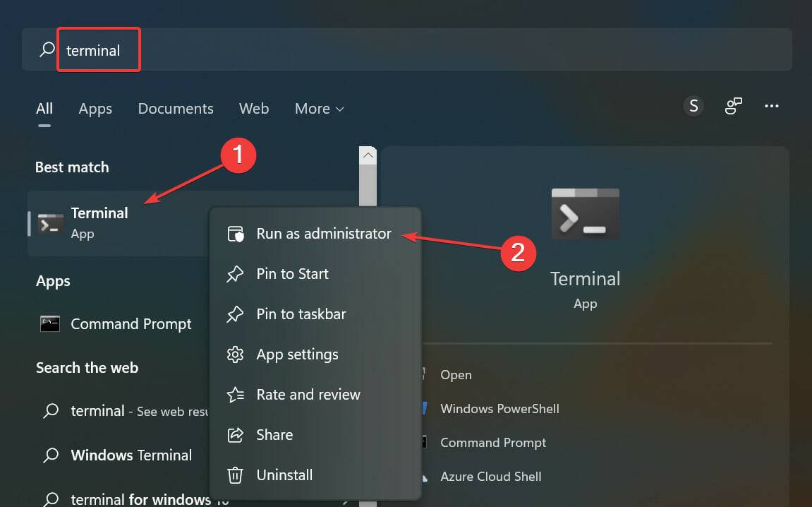Click inside the terminal search input field

pyautogui.click(x=99, y=49)
